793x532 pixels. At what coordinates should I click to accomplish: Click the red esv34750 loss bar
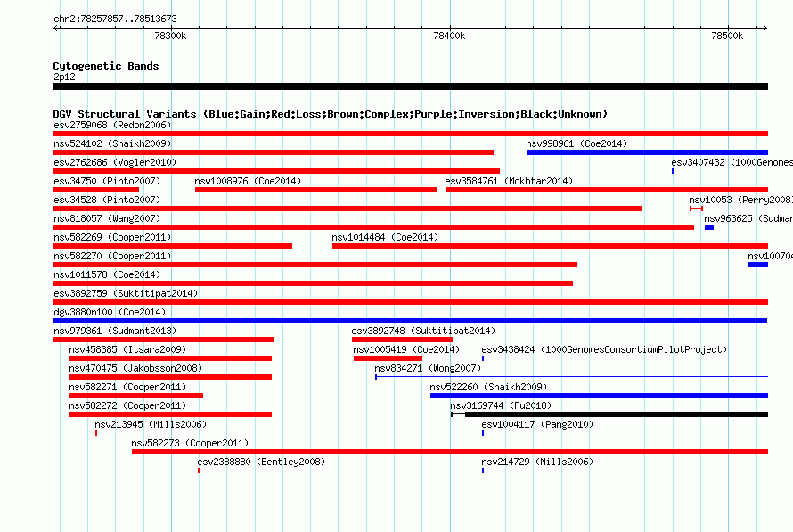(x=95, y=190)
